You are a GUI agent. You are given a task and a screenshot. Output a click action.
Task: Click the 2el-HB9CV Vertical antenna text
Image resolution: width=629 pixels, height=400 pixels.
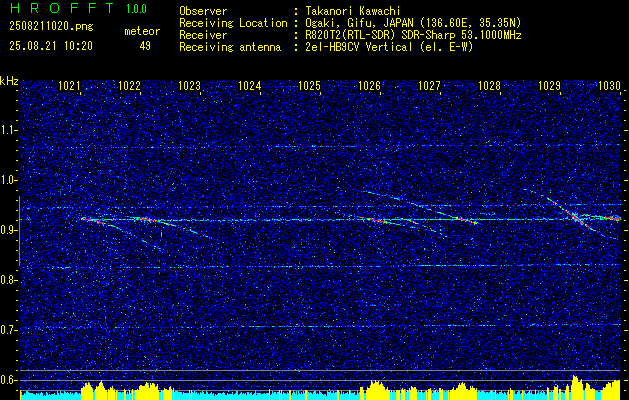[x=389, y=47]
